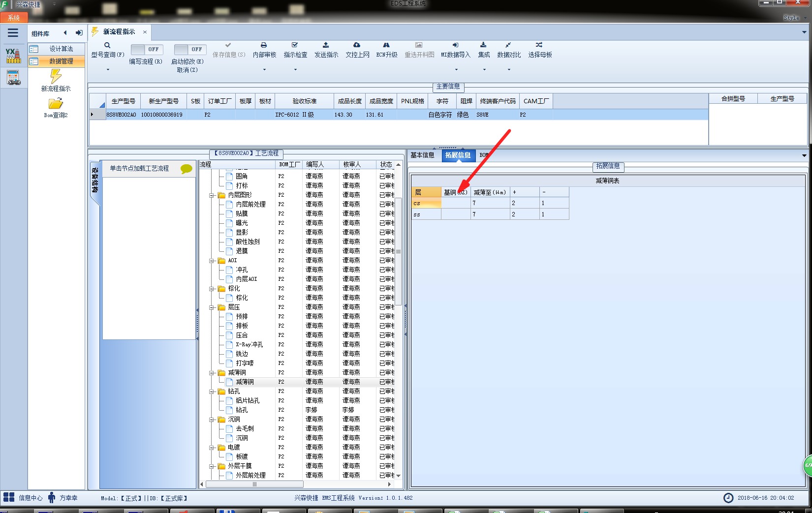This screenshot has width=812, height=513.
Task: Open the calculator-link sidebar icon
Action: [13, 78]
